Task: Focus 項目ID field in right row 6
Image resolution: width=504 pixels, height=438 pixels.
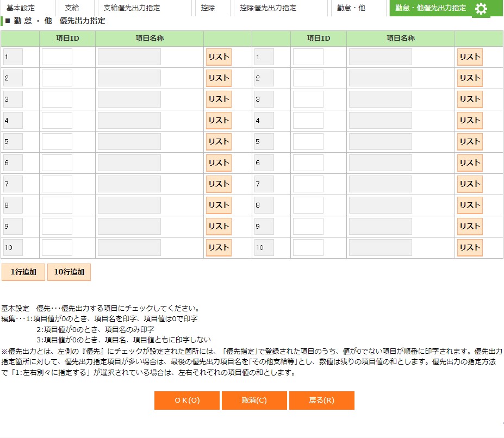Action: [308, 163]
